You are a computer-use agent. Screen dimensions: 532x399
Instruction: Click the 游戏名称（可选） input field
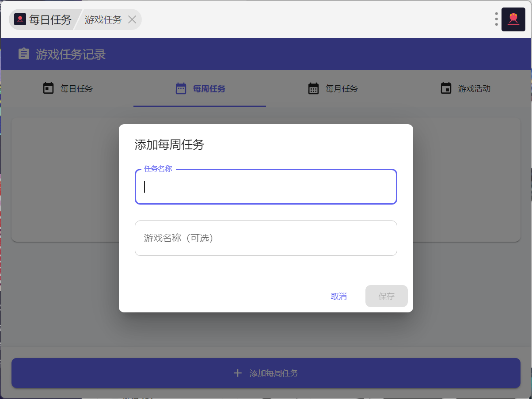[266, 238]
